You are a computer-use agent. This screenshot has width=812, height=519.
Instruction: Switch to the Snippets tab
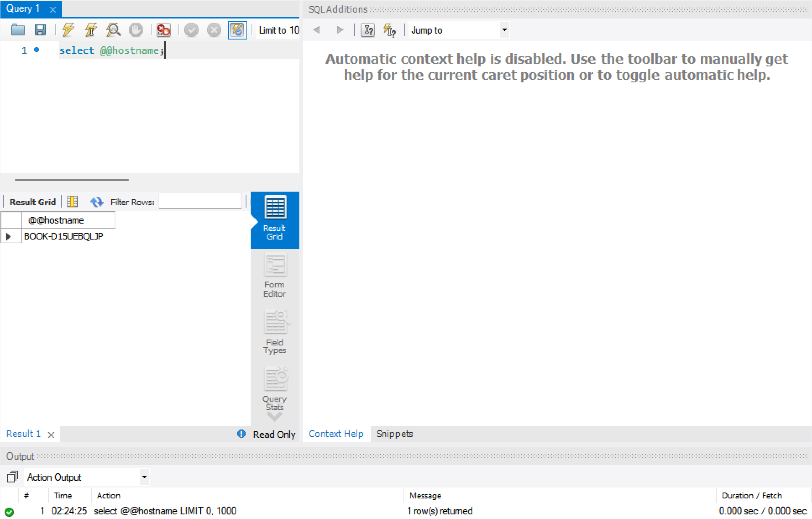click(x=394, y=434)
